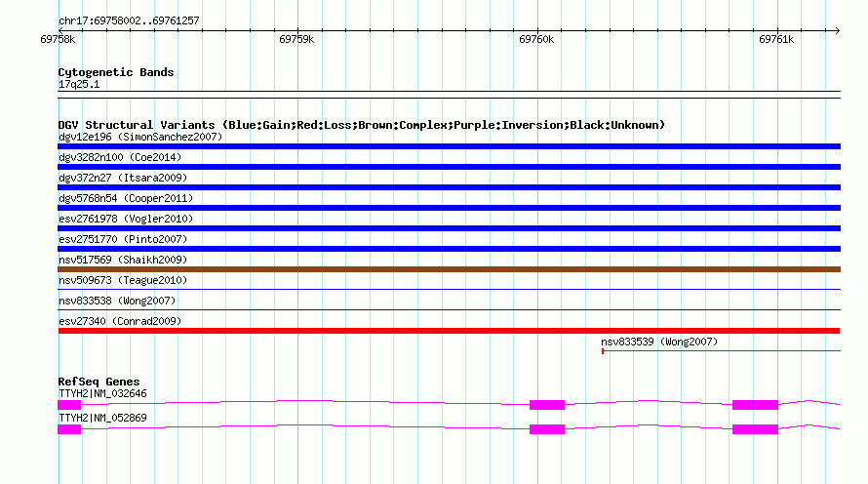The image size is (868, 484).
Task: Open variant dgv3282n100 (Coe2014) label
Action: (120, 157)
